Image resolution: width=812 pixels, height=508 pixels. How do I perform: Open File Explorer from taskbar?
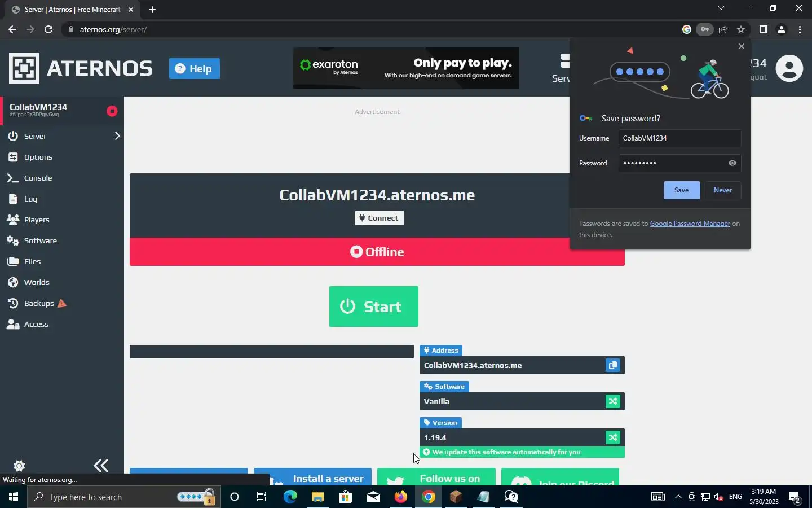click(317, 497)
